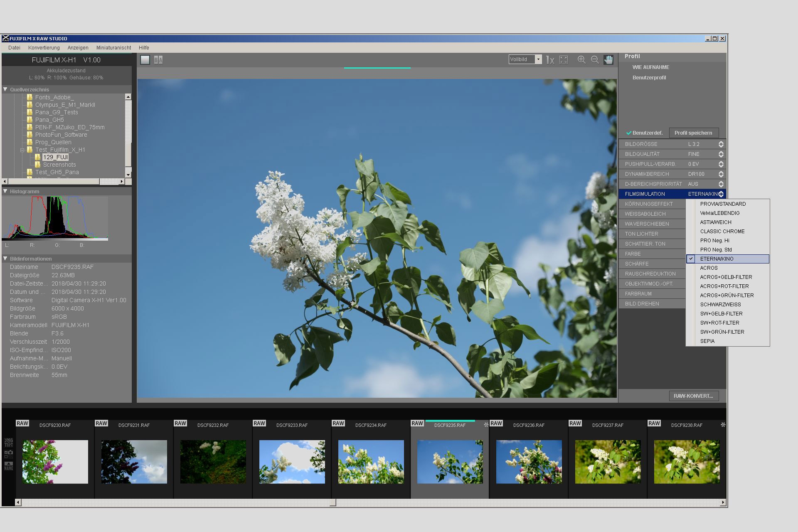Viewport: 798px width, 532px height.
Task: Open the Konvertierung menu
Action: pyautogui.click(x=44, y=48)
